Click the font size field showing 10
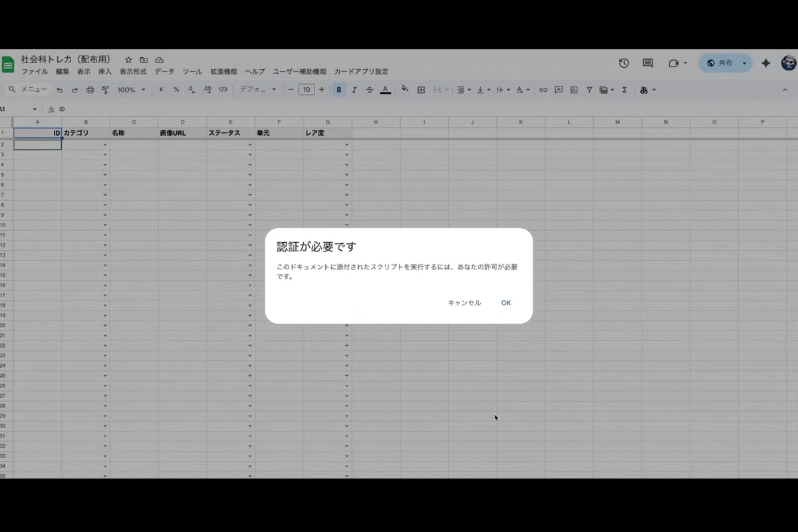The width and height of the screenshot is (798, 532). click(306, 90)
